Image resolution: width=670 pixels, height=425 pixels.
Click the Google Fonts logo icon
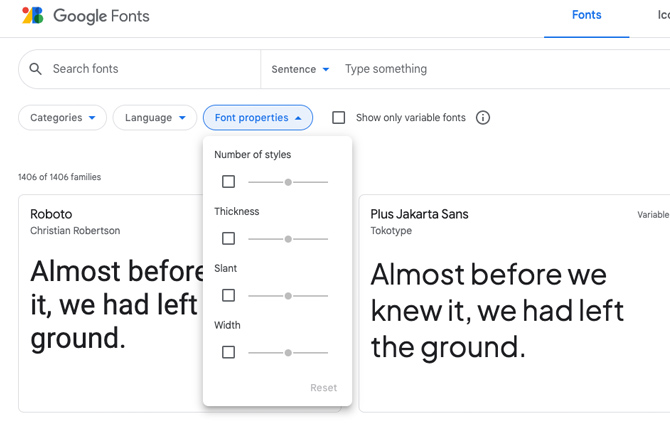33,15
